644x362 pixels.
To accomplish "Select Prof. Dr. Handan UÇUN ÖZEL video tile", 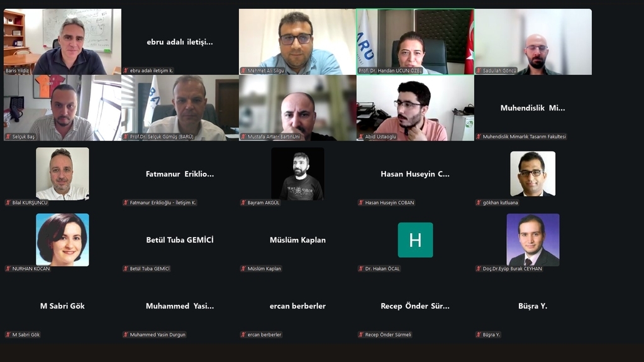I will click(415, 42).
